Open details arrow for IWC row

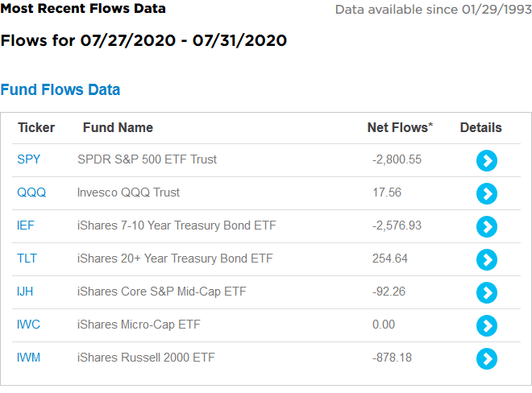486,325
